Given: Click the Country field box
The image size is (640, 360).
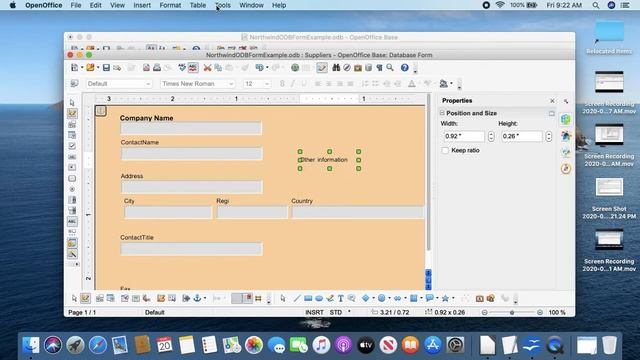Looking at the screenshot, I should (x=358, y=212).
